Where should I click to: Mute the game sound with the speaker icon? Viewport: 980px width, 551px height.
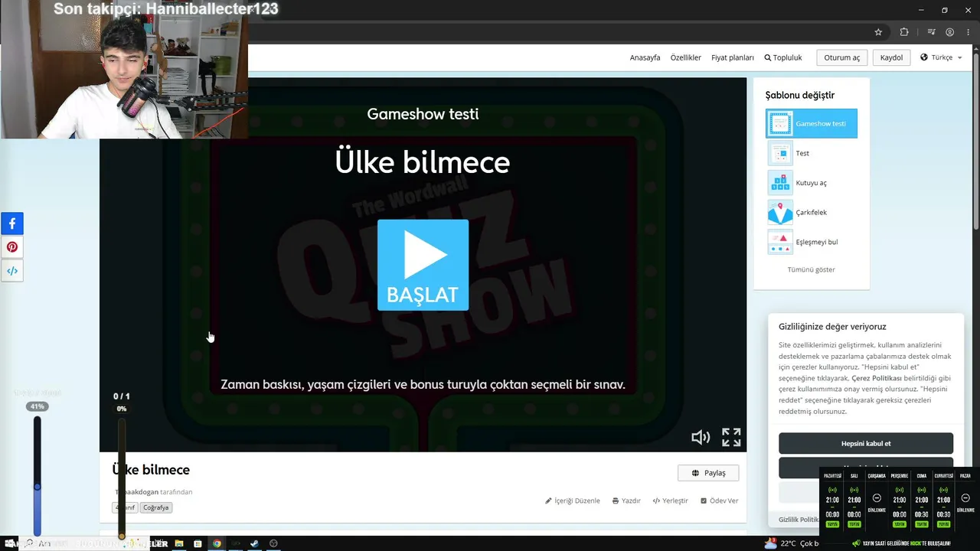(x=701, y=437)
